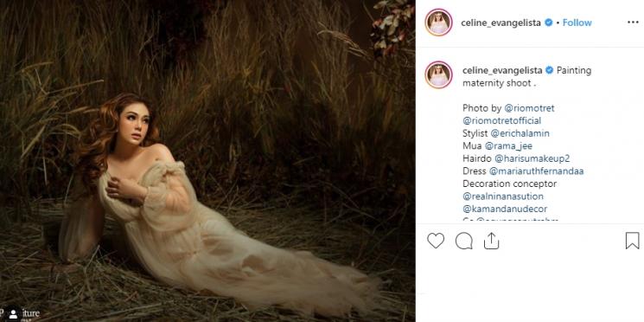644x322 pixels.
Task: Save the post with the bookmark icon
Action: [632, 241]
